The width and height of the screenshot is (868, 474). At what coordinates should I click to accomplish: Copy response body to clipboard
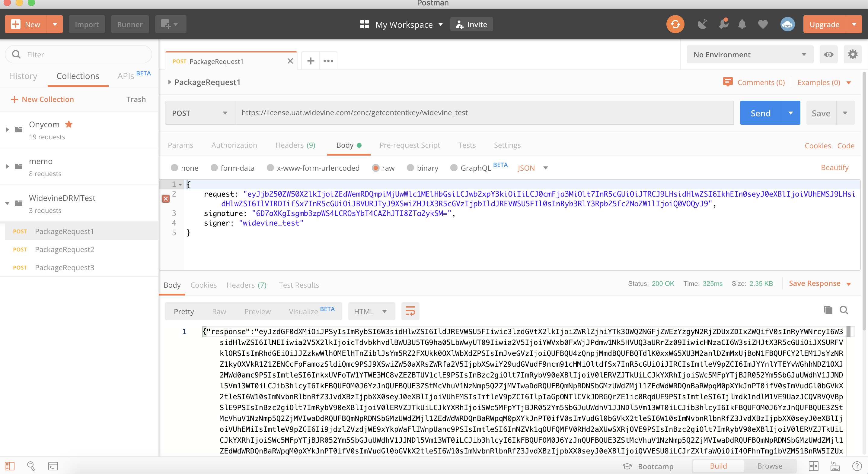click(x=828, y=310)
